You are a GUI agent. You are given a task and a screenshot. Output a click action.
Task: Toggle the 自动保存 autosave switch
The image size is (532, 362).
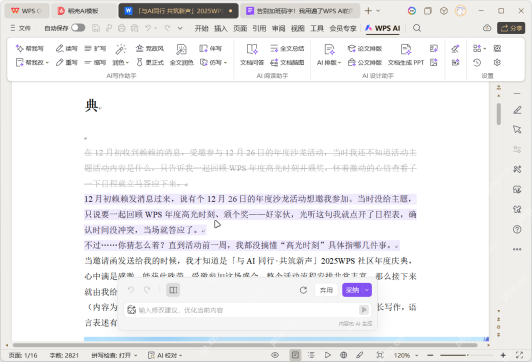tap(78, 28)
